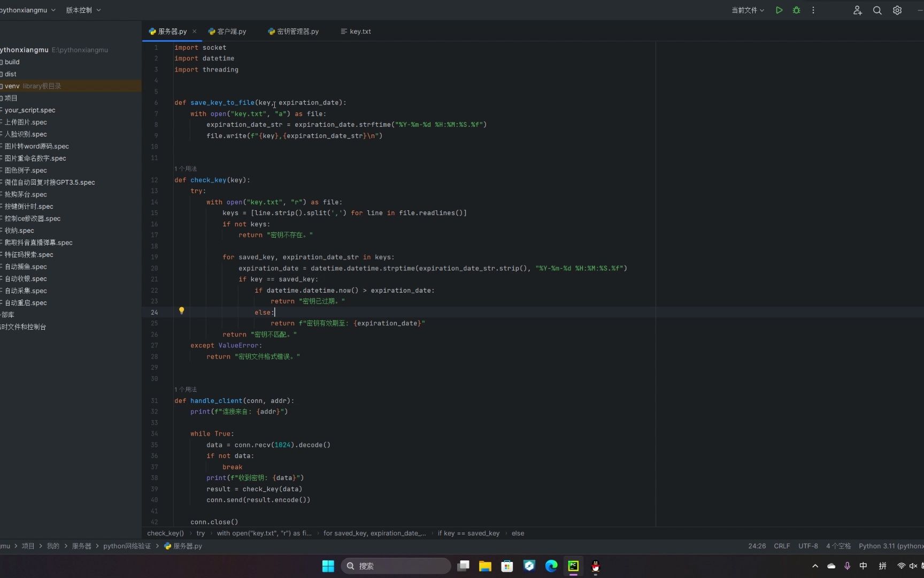Image resolution: width=924 pixels, height=578 pixels.
Task: Select the 项目 folder in project tree
Action: pos(10,98)
